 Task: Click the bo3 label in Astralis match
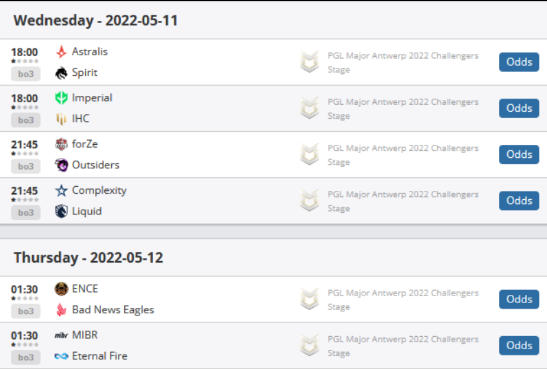click(26, 74)
